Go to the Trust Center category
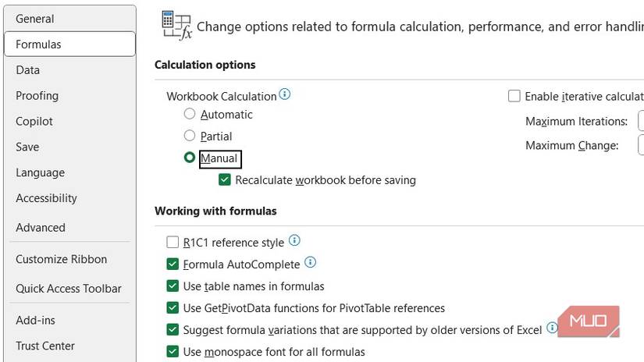This screenshot has width=644, height=362. 45,346
